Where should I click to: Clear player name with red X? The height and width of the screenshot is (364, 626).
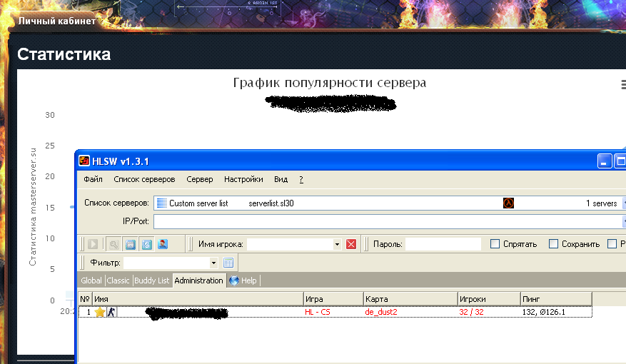coord(351,244)
